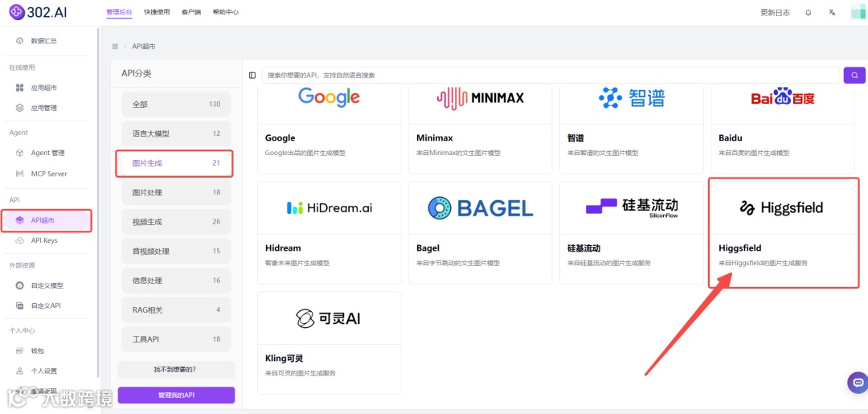Click the 302.AI logo
Screen dimensions: 868x414
(x=39, y=11)
